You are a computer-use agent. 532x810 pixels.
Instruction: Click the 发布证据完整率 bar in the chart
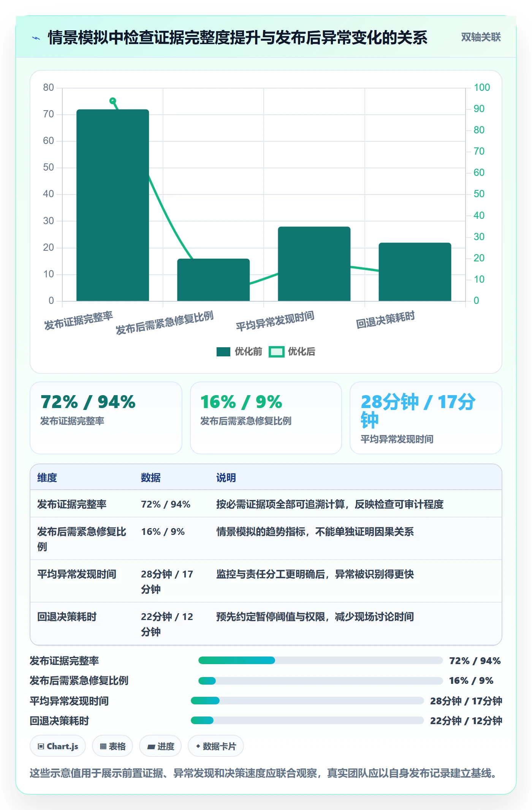112,205
